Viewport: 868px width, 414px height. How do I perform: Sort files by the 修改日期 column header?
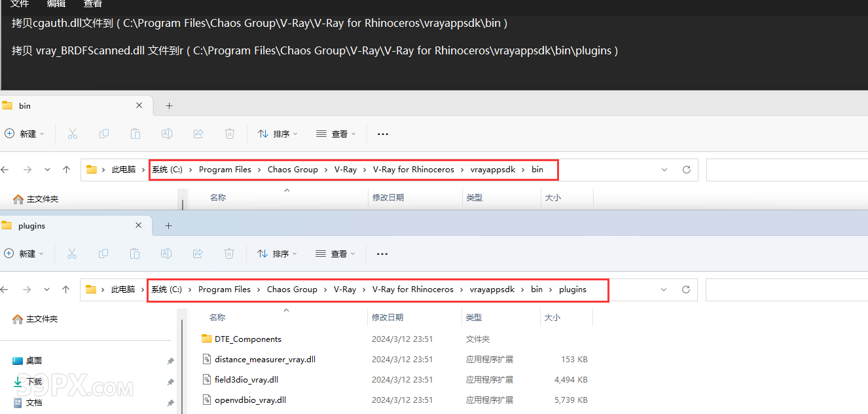pyautogui.click(x=388, y=317)
